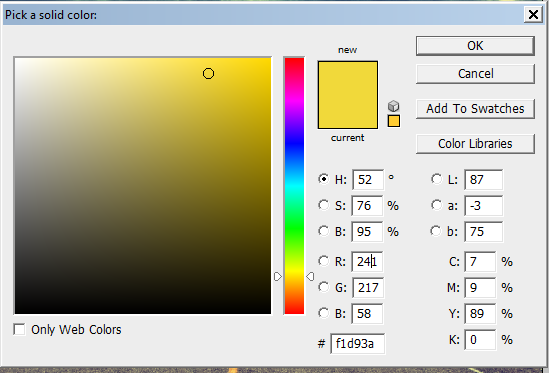Click the H field showing 52
Image resolution: width=549 pixels, height=373 pixels.
pos(368,180)
